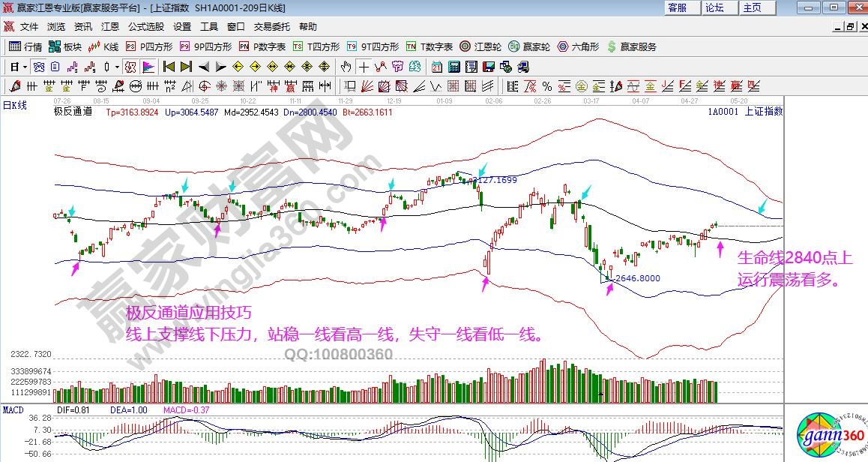This screenshot has height=462, width=868.
Task: Expand the 日 period dropdown arrow
Action: tap(25, 66)
